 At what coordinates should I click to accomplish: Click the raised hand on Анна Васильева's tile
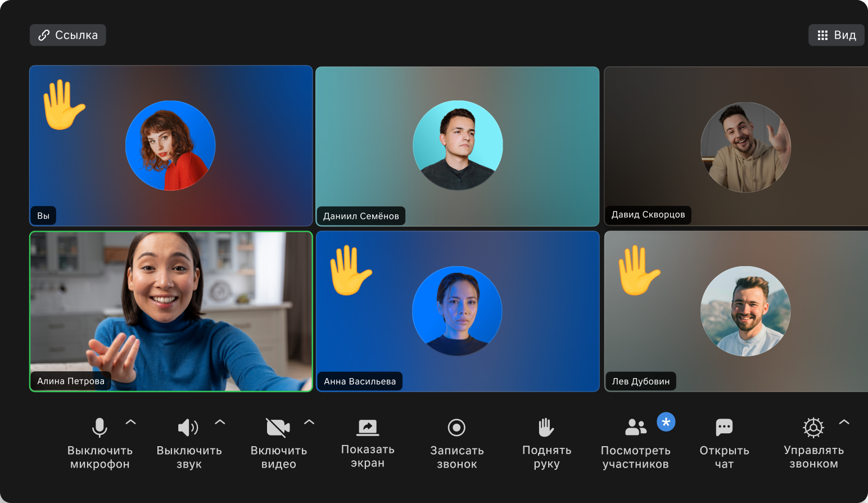tap(350, 270)
